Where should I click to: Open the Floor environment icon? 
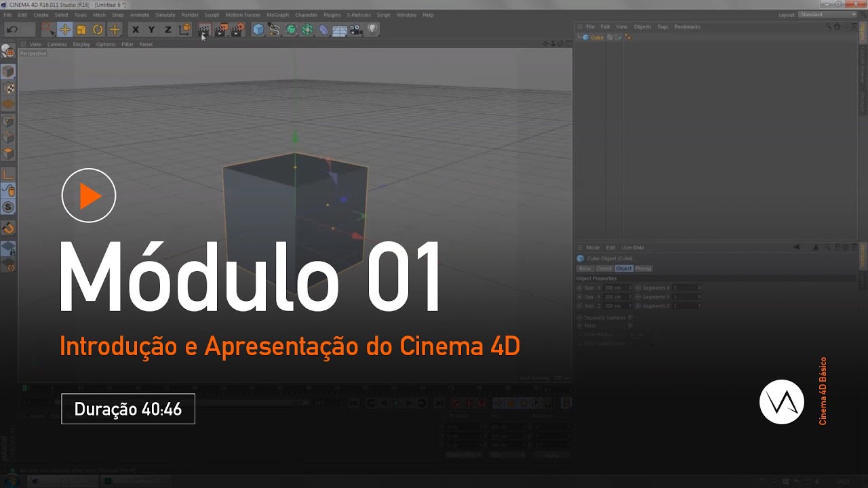[340, 29]
